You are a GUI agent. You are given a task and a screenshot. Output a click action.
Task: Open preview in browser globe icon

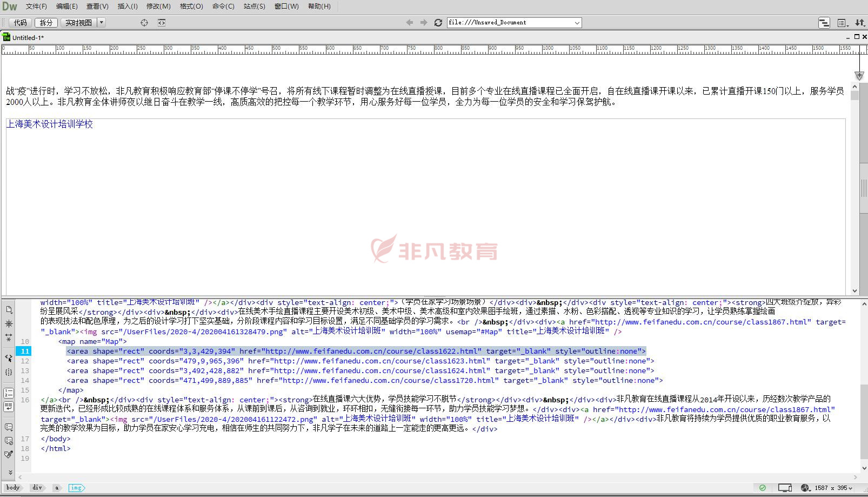click(x=805, y=488)
